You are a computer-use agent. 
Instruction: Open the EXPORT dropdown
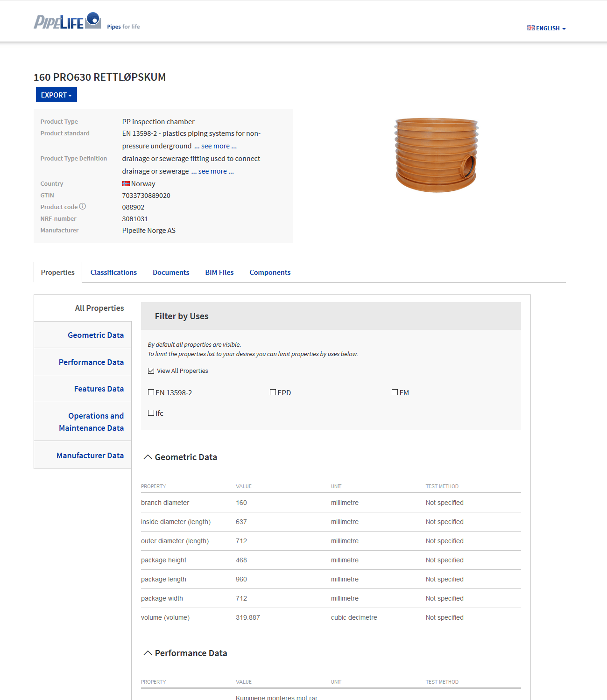[x=56, y=95]
